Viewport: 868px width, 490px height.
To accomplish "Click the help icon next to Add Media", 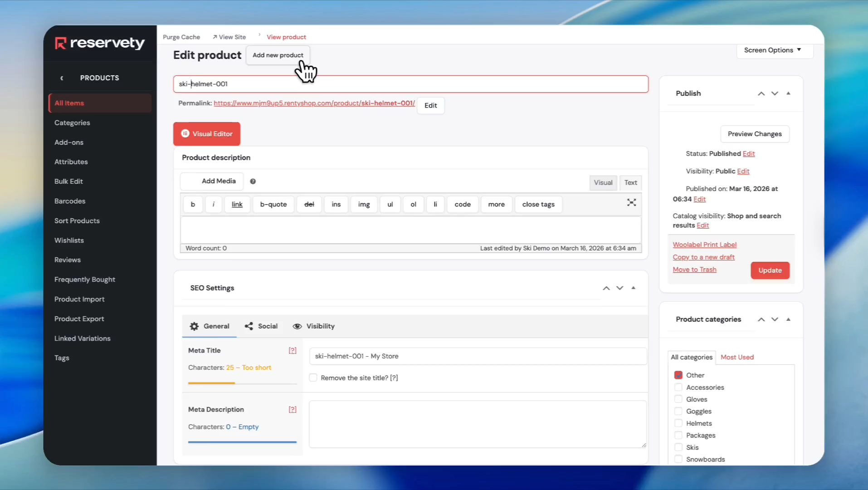I will point(253,181).
